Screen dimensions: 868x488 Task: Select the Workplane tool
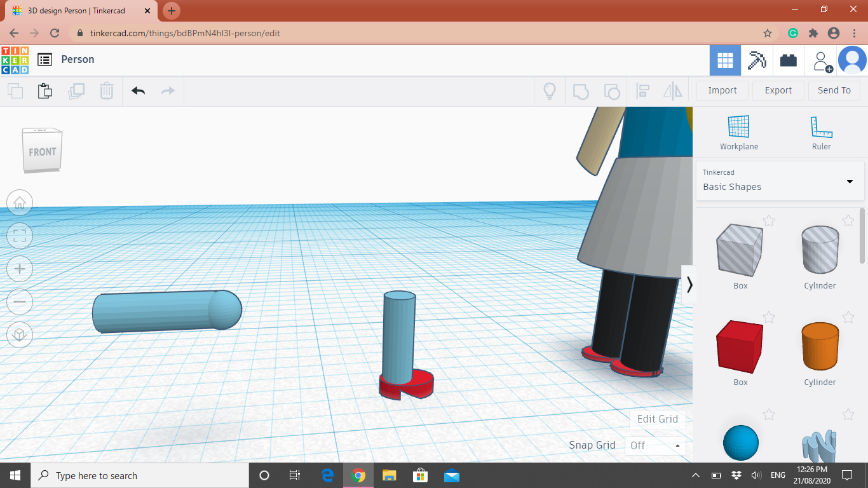(739, 133)
